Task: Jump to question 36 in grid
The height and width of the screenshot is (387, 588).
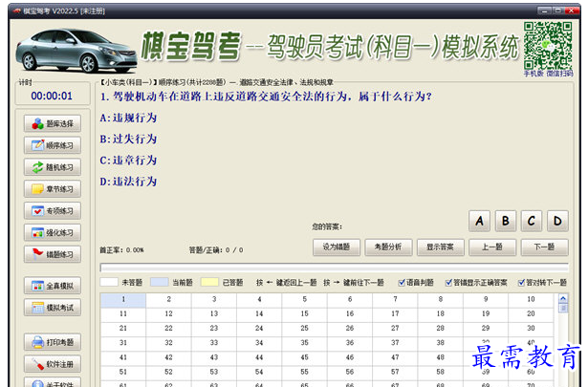Action: pyautogui.click(x=350, y=343)
